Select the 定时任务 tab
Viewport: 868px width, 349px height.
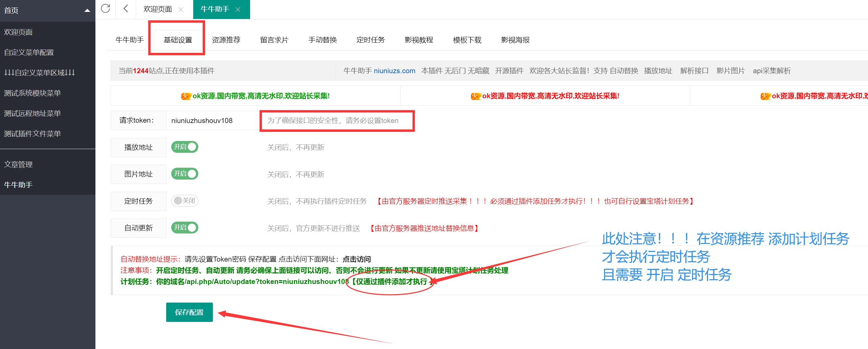(371, 40)
